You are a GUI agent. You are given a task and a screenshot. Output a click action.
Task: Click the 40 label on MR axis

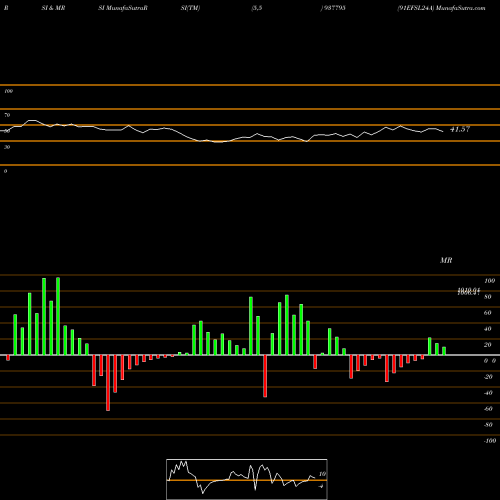coord(488,329)
